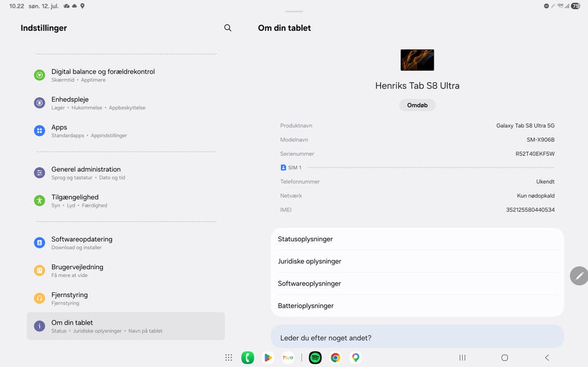This screenshot has height=367, width=588.
Task: Open Statusoplysninger
Action: coord(417,239)
